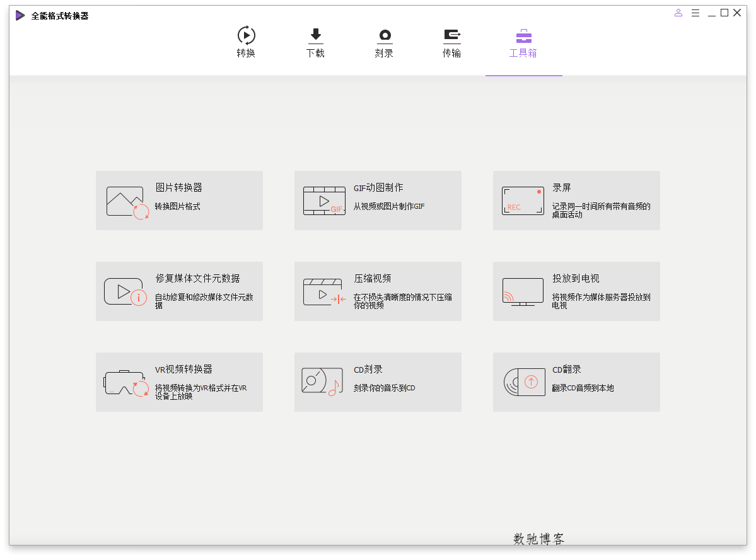Click the 从视频或图片制作GIF description
The image size is (756, 560).
(x=389, y=206)
